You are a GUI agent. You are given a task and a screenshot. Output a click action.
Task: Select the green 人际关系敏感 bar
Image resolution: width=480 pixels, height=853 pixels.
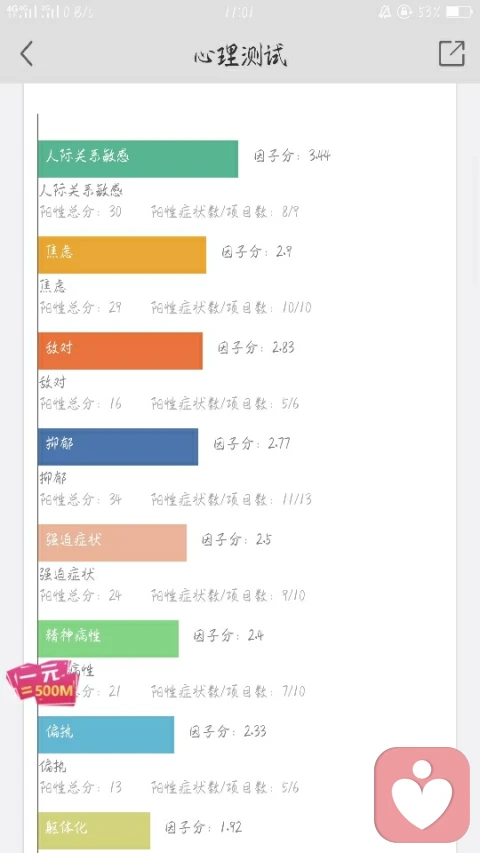coord(138,159)
